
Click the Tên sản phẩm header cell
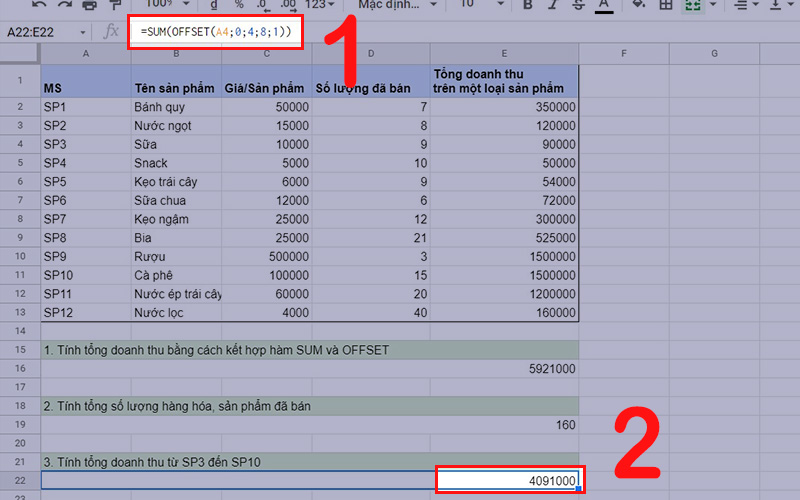pyautogui.click(x=176, y=81)
